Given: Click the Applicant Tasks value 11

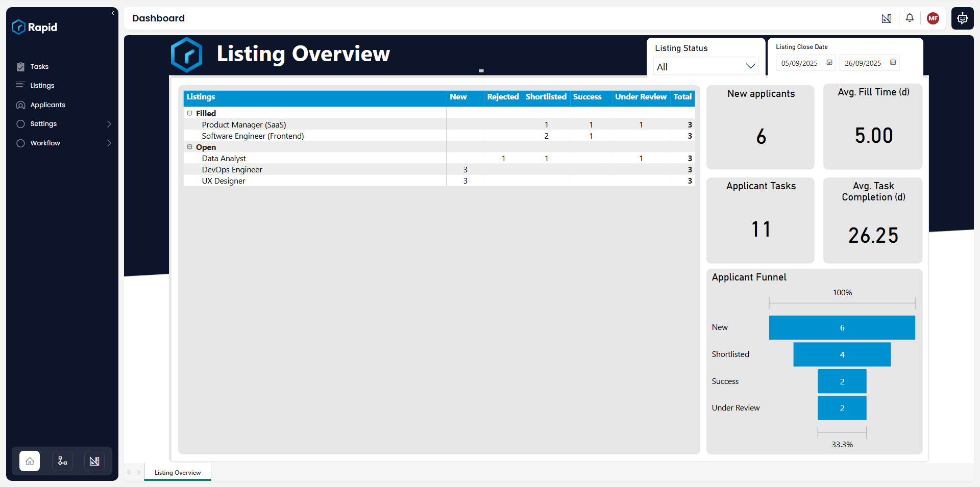Looking at the screenshot, I should 761,229.
